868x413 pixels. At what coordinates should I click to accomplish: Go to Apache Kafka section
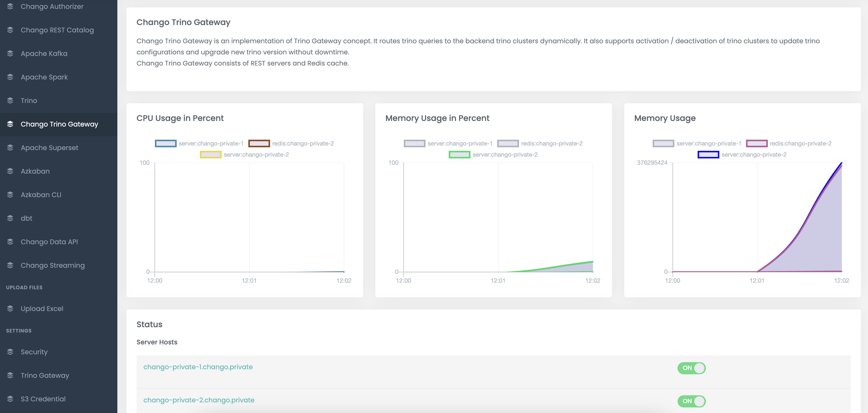click(x=59, y=54)
